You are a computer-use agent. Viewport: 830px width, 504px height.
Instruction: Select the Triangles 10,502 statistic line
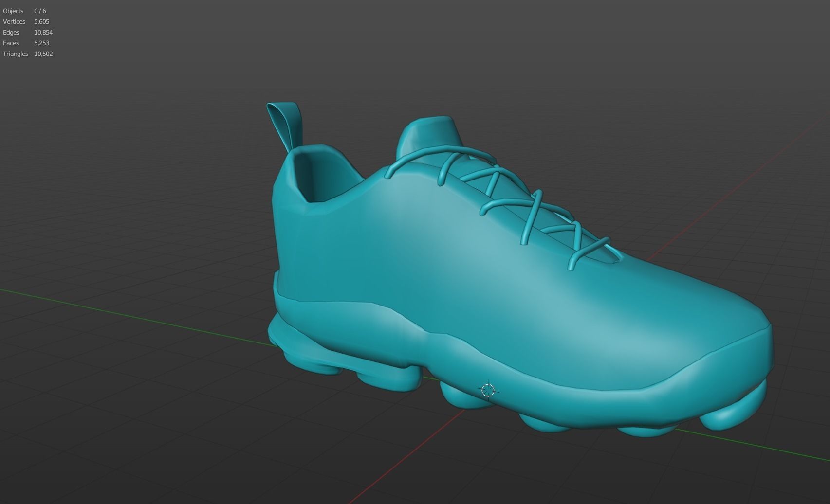[28, 54]
